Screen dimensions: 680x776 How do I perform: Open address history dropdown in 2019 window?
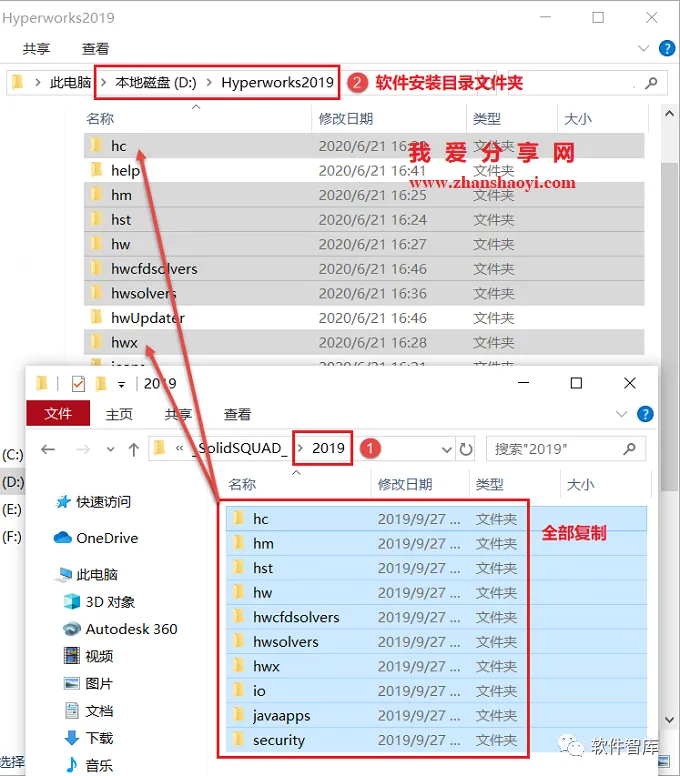(446, 450)
